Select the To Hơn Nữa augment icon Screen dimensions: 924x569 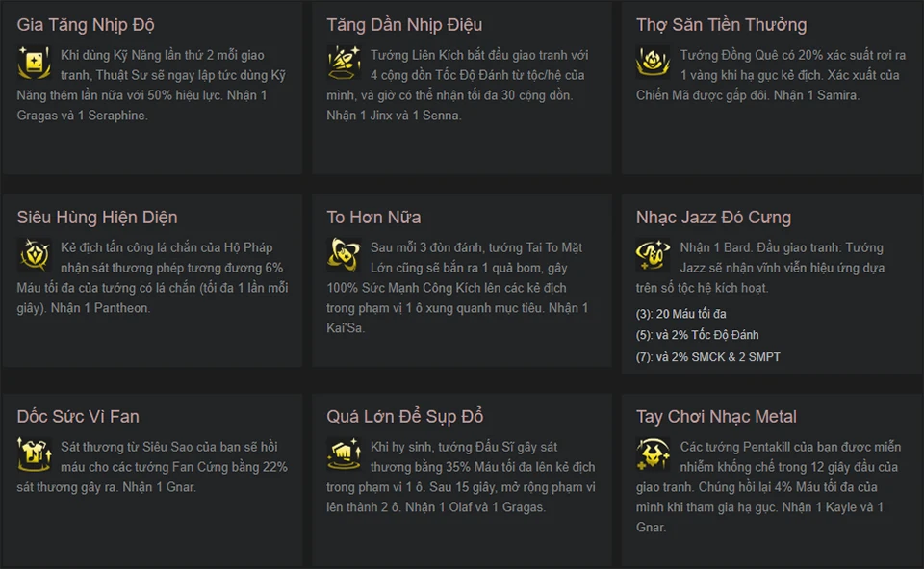344,254
